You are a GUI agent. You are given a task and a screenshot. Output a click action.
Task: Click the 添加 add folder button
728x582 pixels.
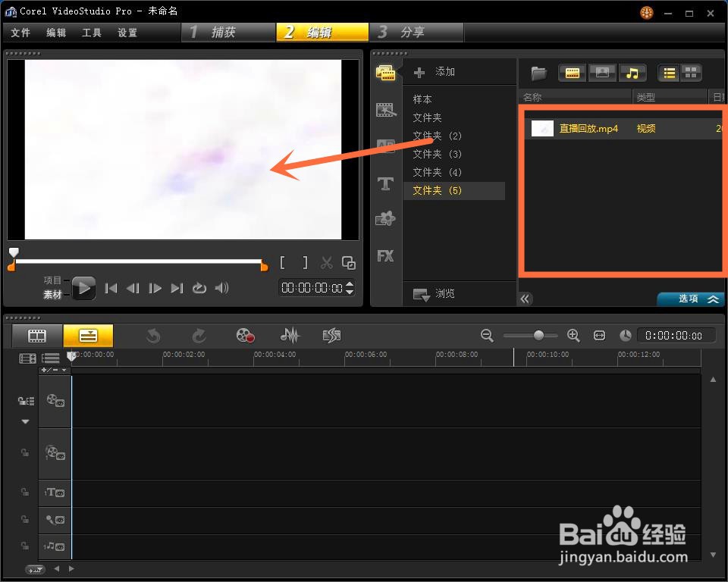point(434,72)
